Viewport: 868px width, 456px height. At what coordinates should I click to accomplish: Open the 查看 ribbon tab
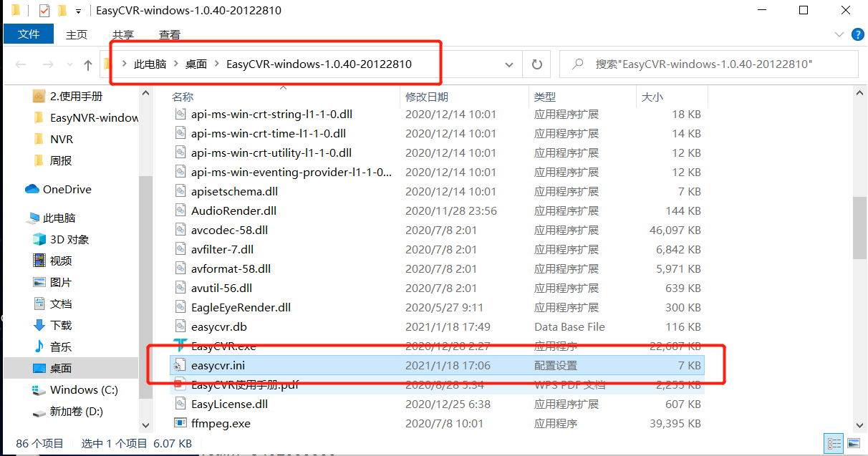click(x=170, y=34)
